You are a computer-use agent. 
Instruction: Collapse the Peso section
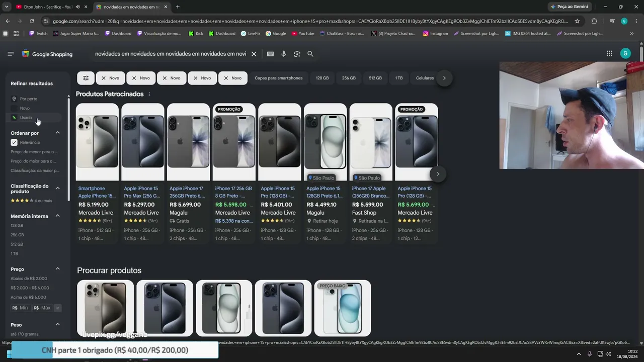coord(57,324)
